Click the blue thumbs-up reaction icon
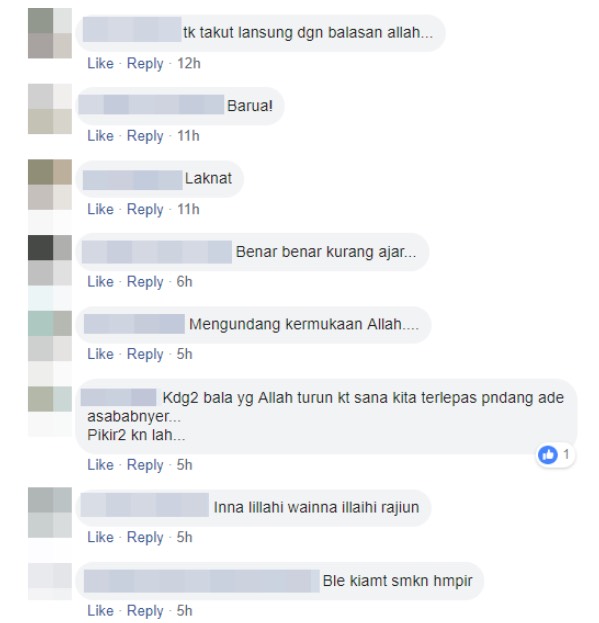 pos(548,455)
